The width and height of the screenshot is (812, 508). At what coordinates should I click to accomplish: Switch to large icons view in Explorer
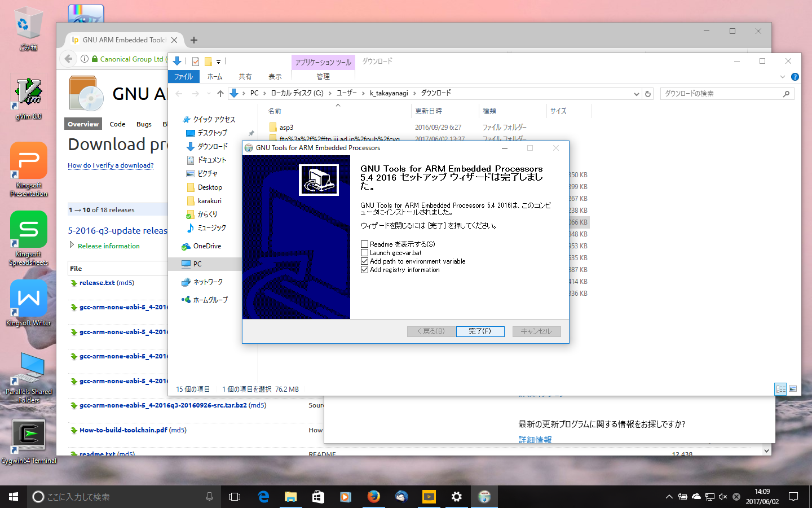(x=793, y=389)
